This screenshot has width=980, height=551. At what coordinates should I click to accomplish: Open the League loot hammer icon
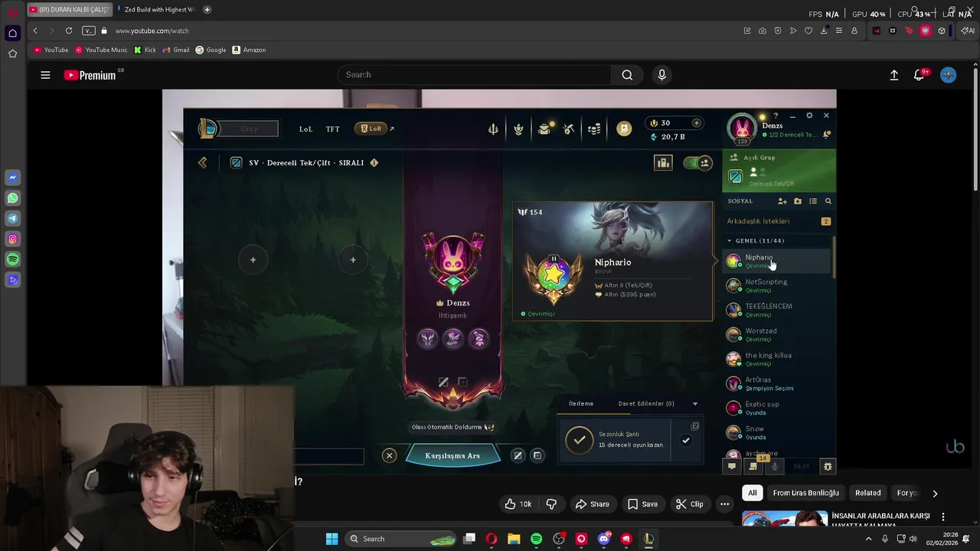pos(569,129)
